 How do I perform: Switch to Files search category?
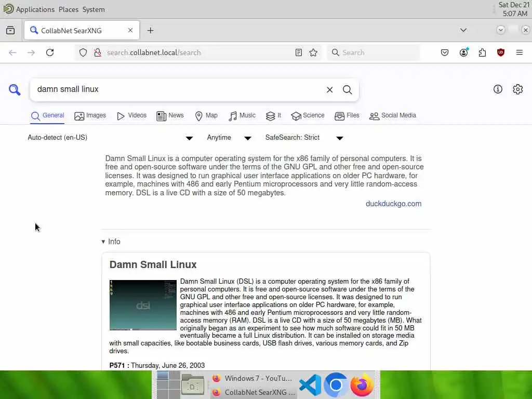pyautogui.click(x=347, y=116)
